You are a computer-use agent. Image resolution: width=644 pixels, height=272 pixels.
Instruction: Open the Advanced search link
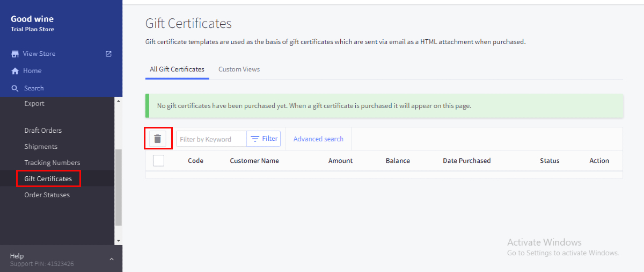pyautogui.click(x=318, y=139)
